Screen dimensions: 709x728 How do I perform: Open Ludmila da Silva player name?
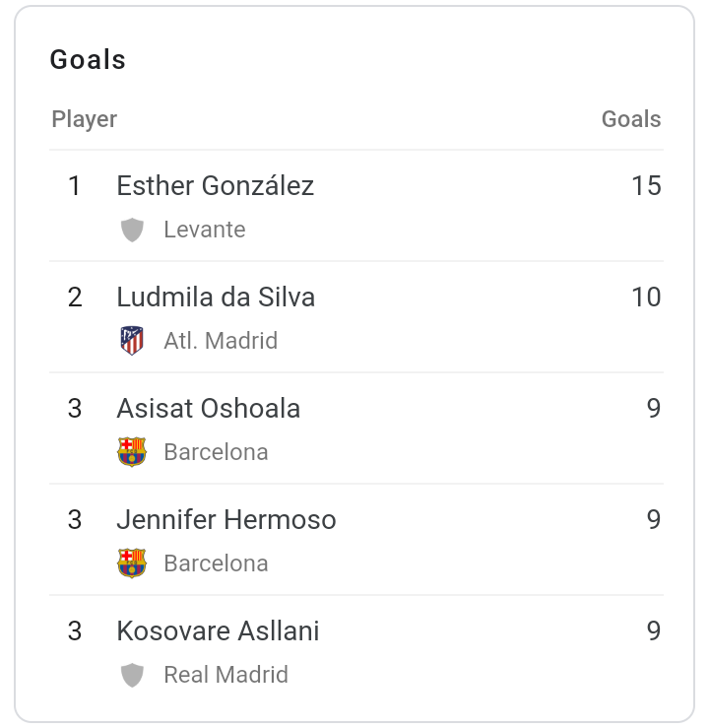point(216,298)
